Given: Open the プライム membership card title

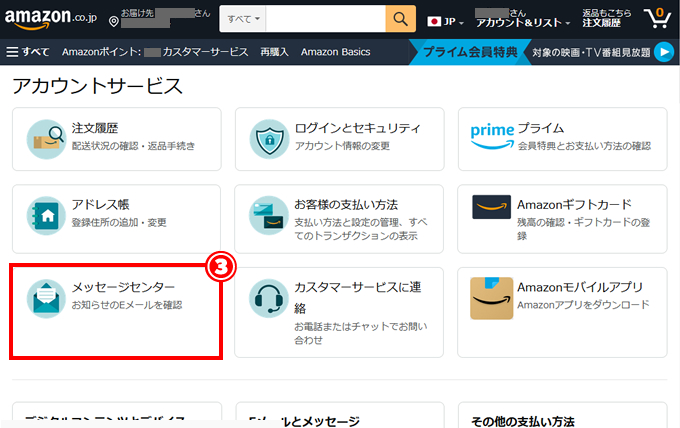Looking at the screenshot, I should tap(541, 128).
